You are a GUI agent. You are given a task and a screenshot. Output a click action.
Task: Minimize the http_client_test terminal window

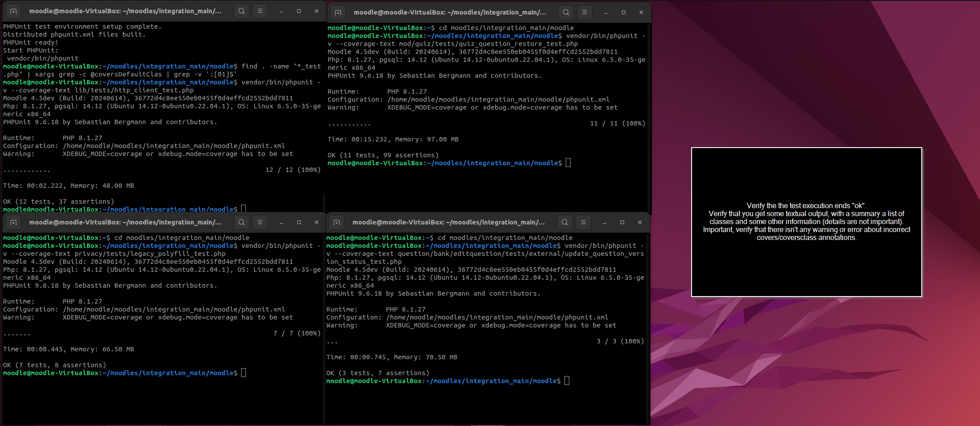(x=281, y=11)
